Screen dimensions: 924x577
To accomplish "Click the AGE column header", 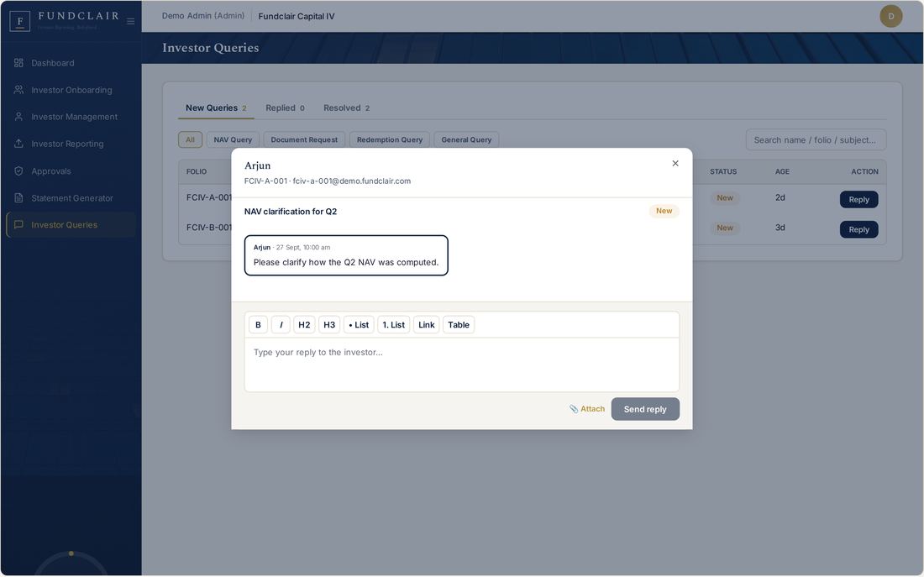I will [782, 171].
